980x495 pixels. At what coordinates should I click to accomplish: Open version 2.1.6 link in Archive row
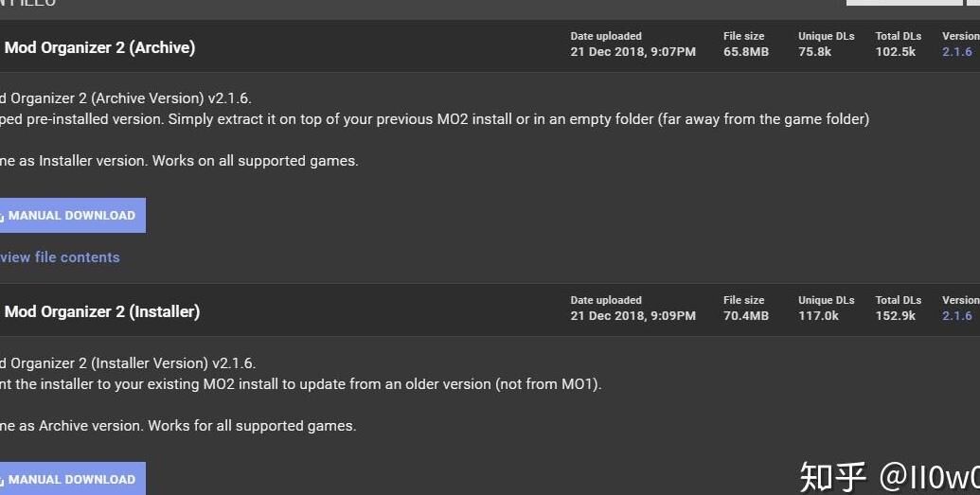pyautogui.click(x=957, y=52)
